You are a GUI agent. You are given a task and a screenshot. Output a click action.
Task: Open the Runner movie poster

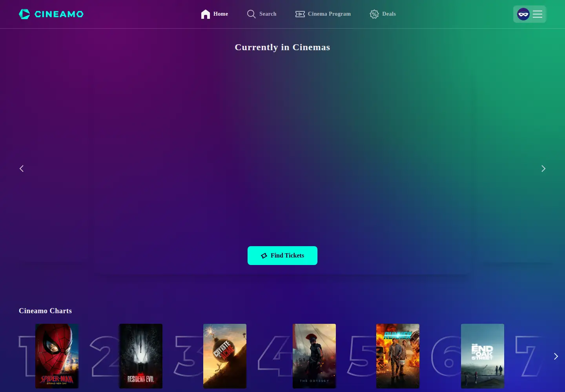398,356
